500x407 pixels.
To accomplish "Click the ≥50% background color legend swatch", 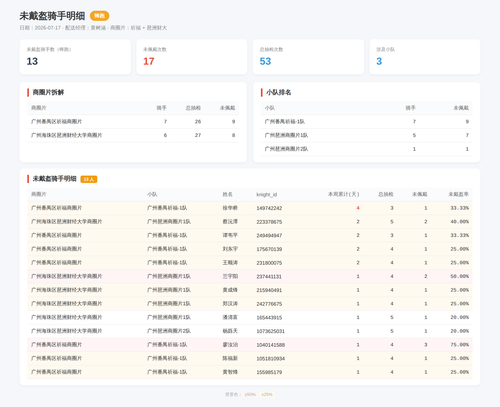I will [250, 394].
